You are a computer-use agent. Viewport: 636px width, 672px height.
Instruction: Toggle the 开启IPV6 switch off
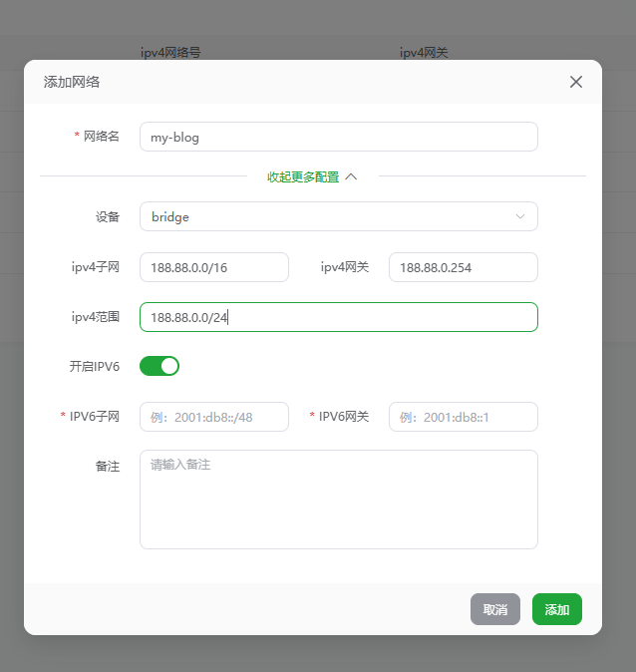point(159,366)
